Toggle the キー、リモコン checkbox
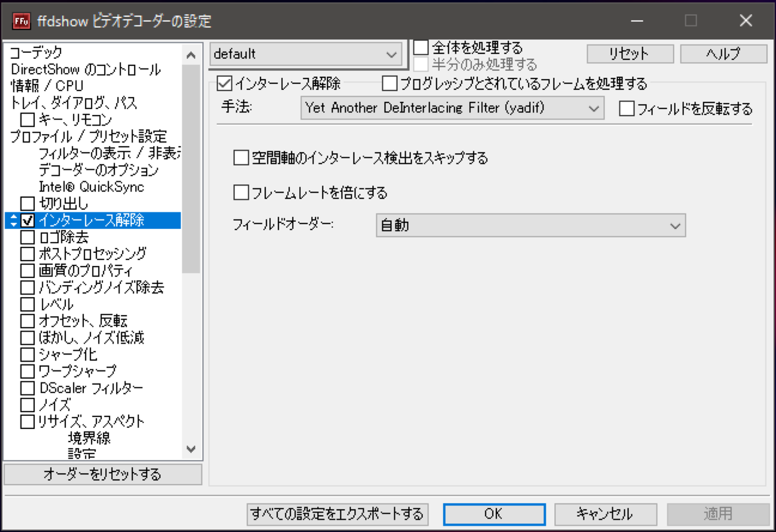Image resolution: width=776 pixels, height=532 pixels. tap(27, 120)
